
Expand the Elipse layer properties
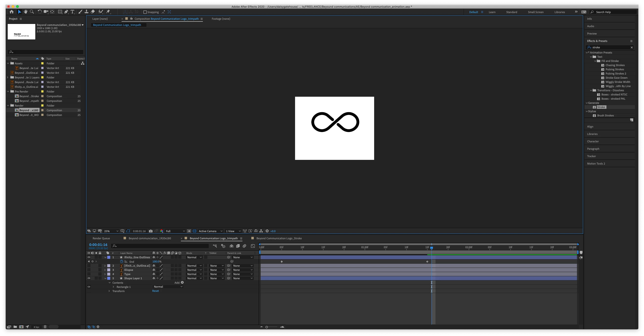point(105,270)
